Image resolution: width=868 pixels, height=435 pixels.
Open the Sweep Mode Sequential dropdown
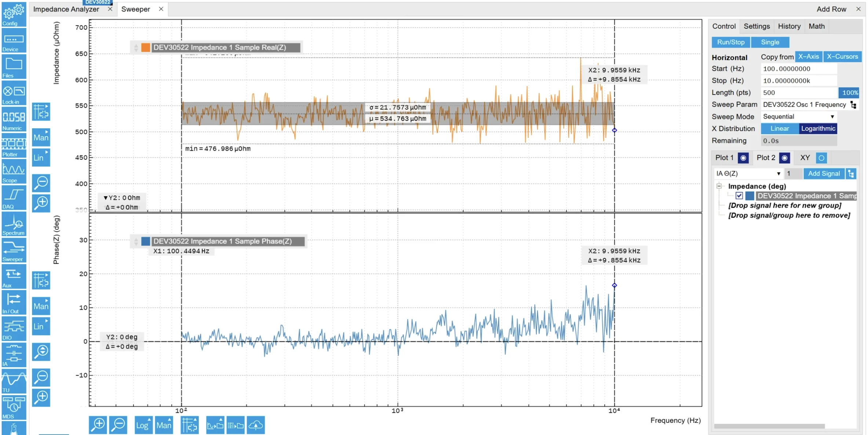pyautogui.click(x=799, y=117)
